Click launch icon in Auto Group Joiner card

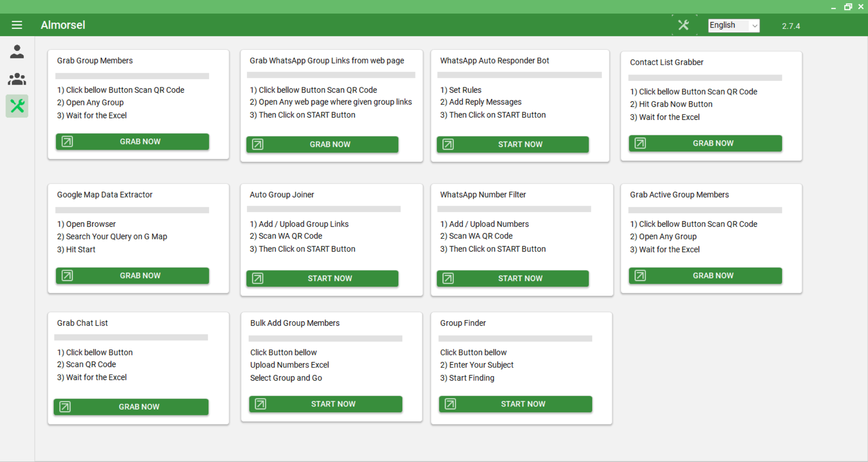(x=258, y=278)
